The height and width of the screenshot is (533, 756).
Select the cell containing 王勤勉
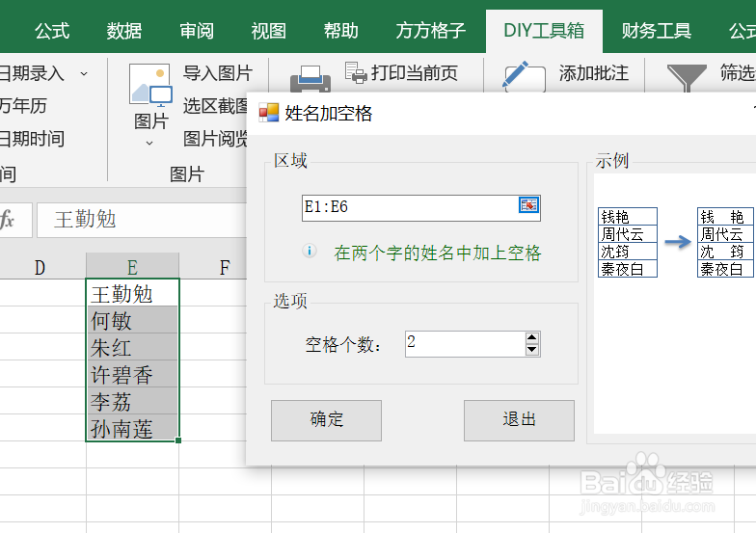(133, 293)
